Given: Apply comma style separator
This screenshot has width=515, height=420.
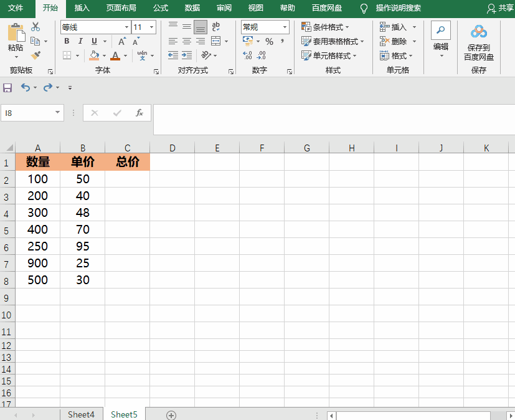Looking at the screenshot, I should pos(282,41).
